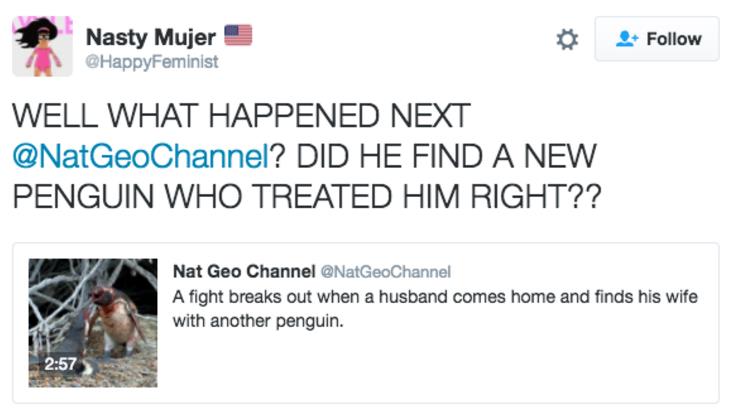Open the quoted tweet card
This screenshot has height=412, width=742.
pyautogui.click(x=366, y=323)
